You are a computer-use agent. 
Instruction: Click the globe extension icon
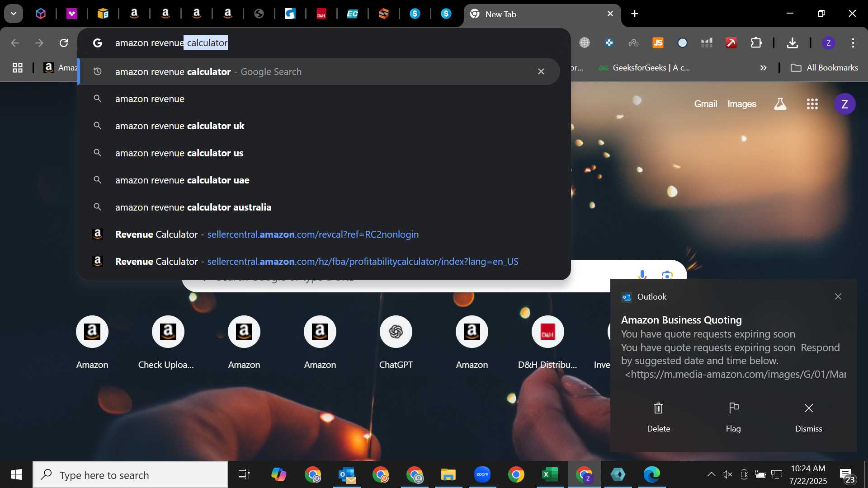[x=585, y=43]
